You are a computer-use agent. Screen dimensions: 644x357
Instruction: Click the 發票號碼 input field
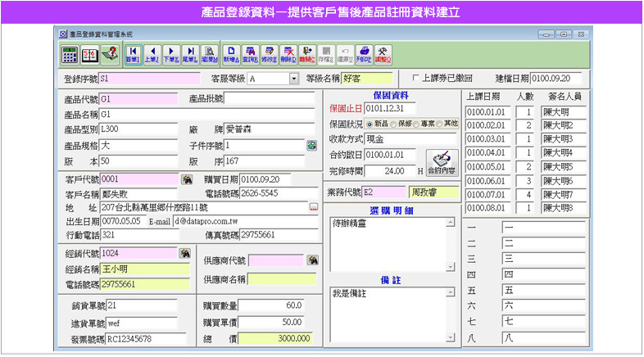pos(146,337)
